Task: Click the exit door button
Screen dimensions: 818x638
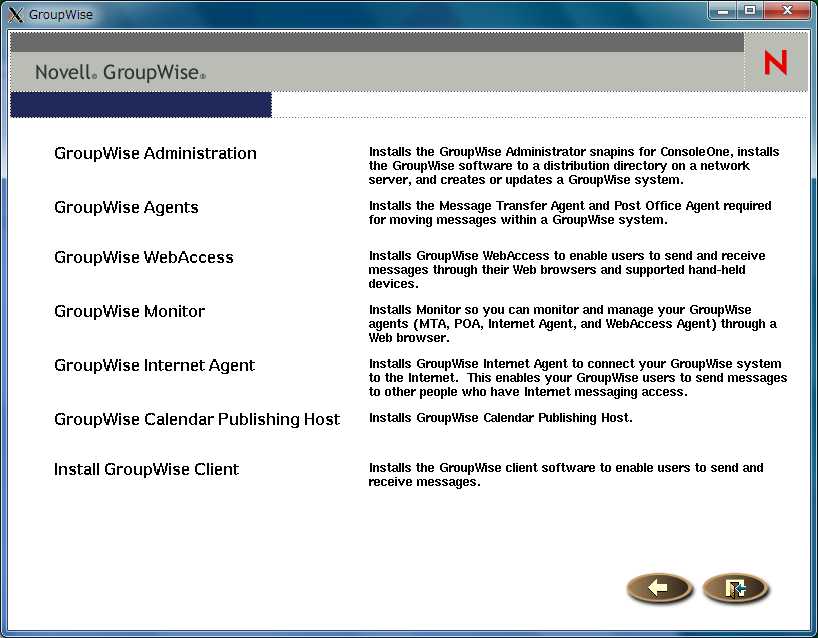Action: point(736,588)
